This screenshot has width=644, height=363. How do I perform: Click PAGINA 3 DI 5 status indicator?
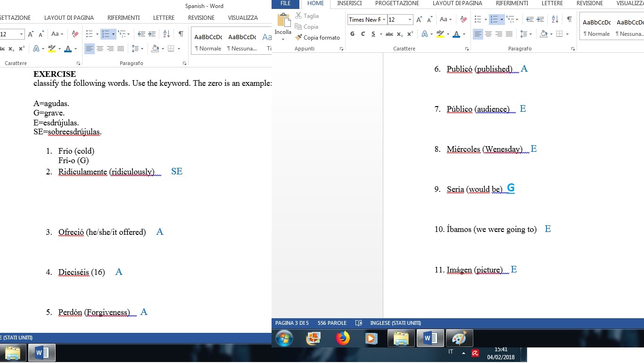tap(292, 323)
